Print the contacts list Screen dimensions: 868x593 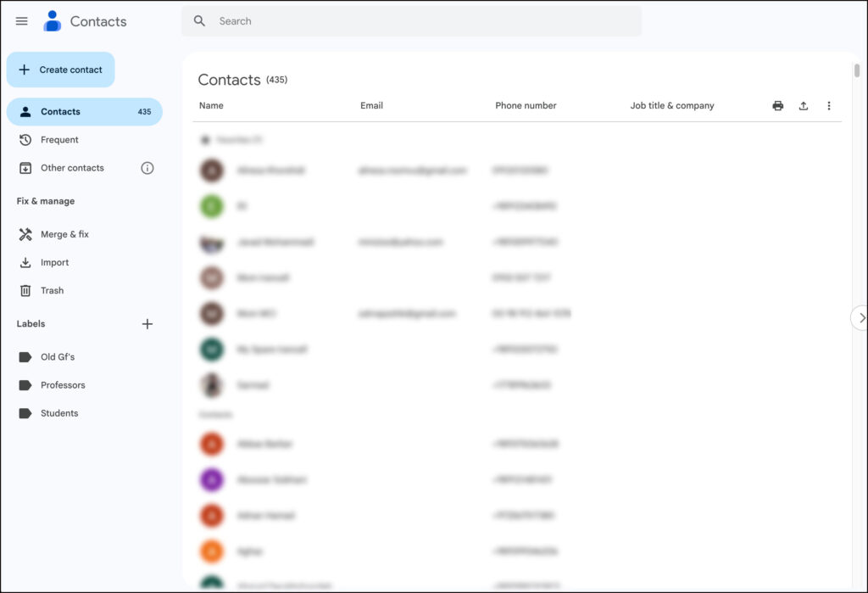click(777, 105)
